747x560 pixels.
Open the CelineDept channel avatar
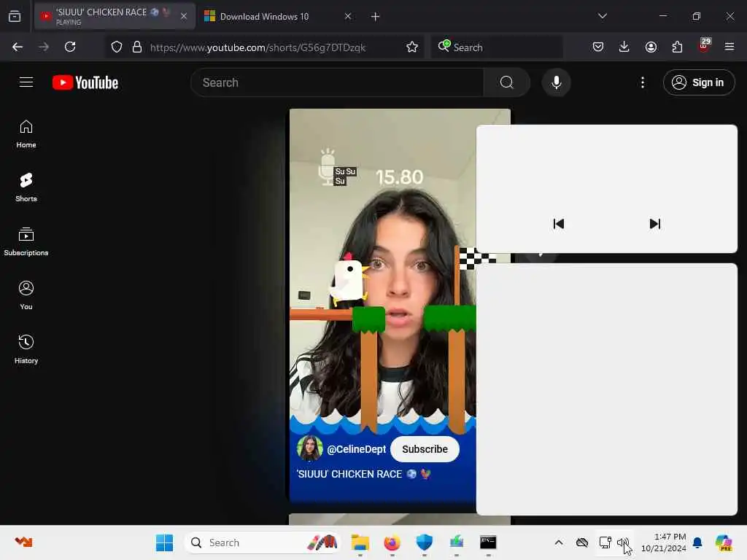[309, 448]
